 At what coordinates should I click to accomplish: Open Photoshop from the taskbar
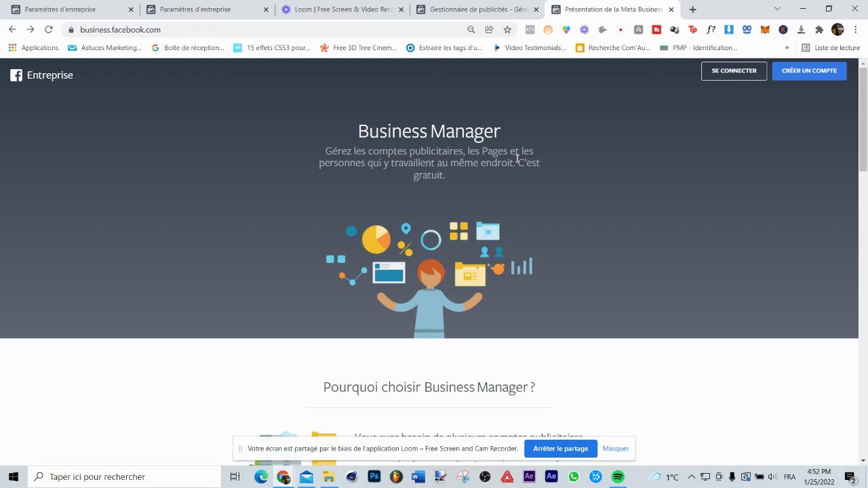374,476
